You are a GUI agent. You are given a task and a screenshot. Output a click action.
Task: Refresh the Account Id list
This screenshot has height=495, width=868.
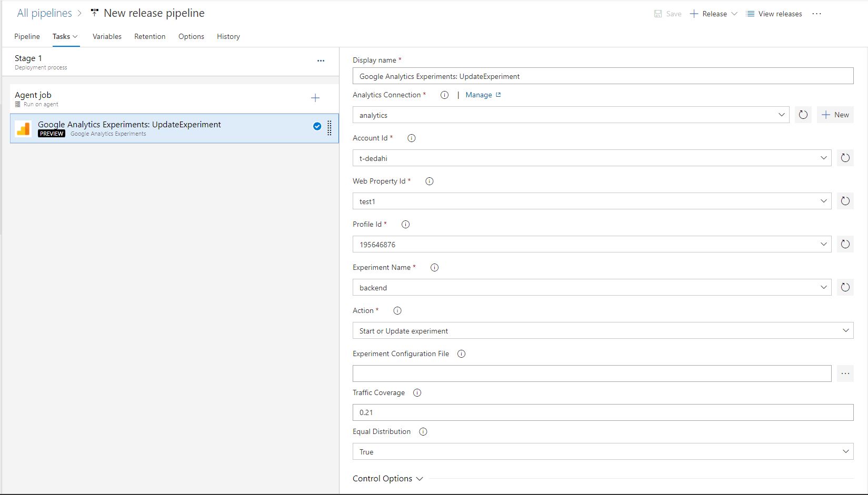(845, 158)
